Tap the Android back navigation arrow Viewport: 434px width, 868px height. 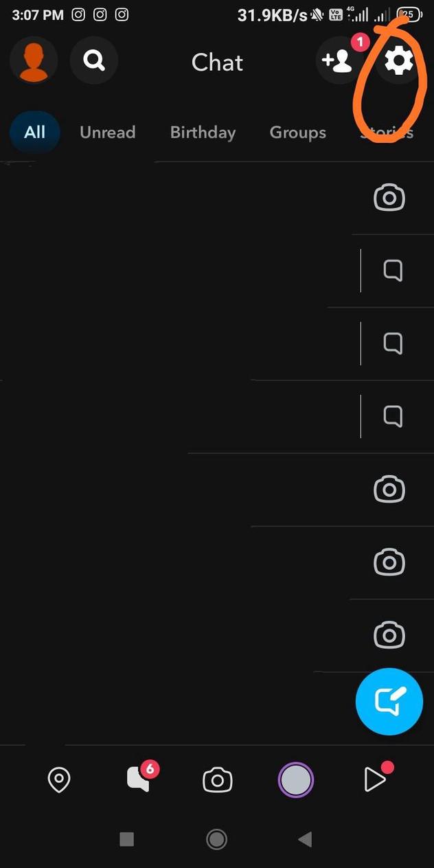pyautogui.click(x=305, y=839)
